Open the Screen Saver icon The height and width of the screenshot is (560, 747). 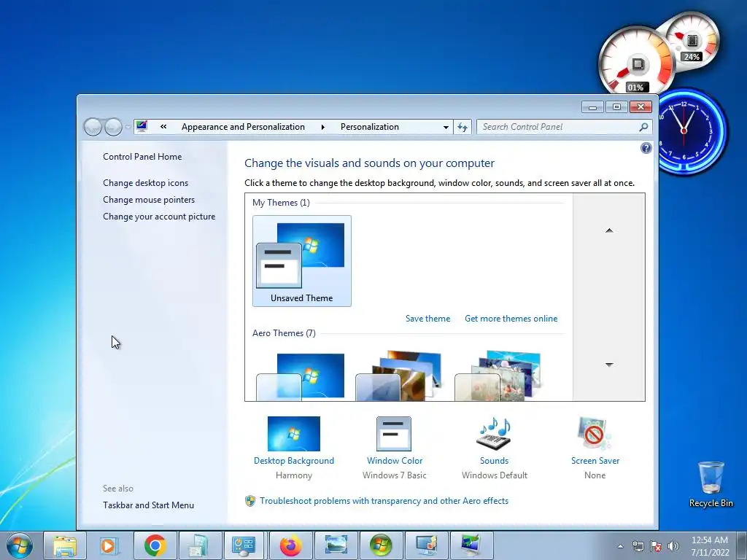(594, 434)
